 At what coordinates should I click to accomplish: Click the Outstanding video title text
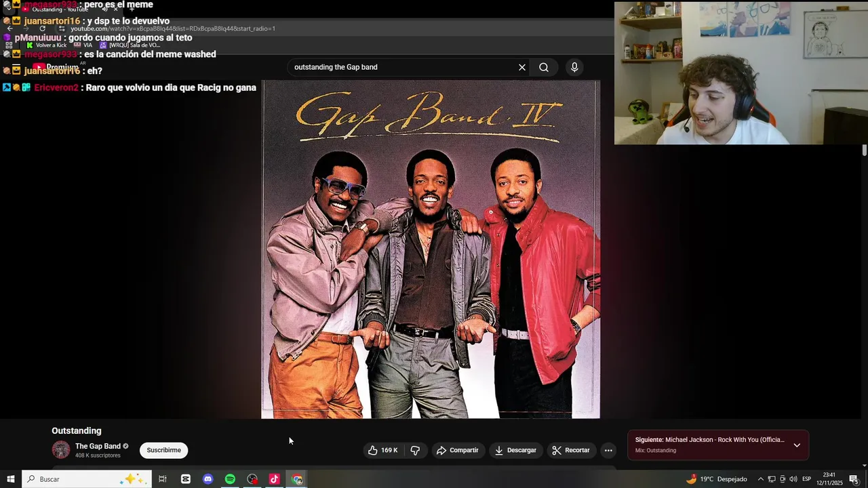click(77, 431)
